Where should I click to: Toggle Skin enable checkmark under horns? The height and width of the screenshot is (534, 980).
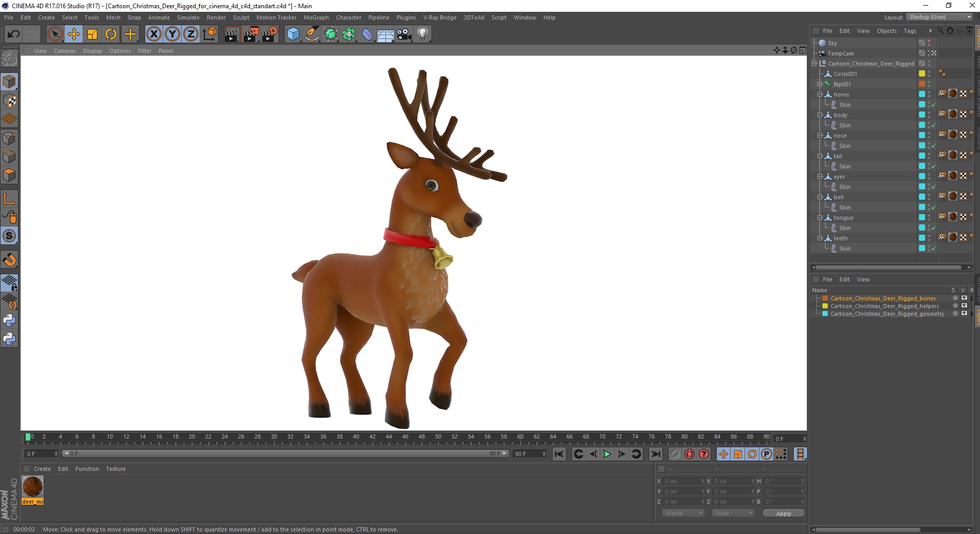934,105
